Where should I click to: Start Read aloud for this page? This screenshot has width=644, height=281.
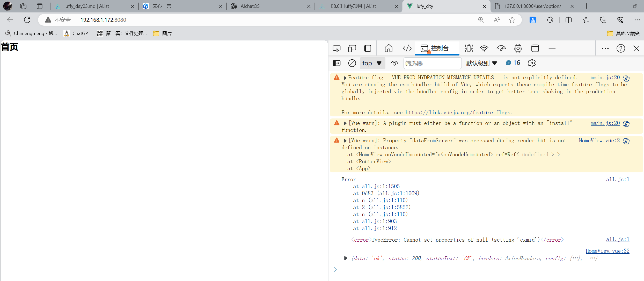496,20
